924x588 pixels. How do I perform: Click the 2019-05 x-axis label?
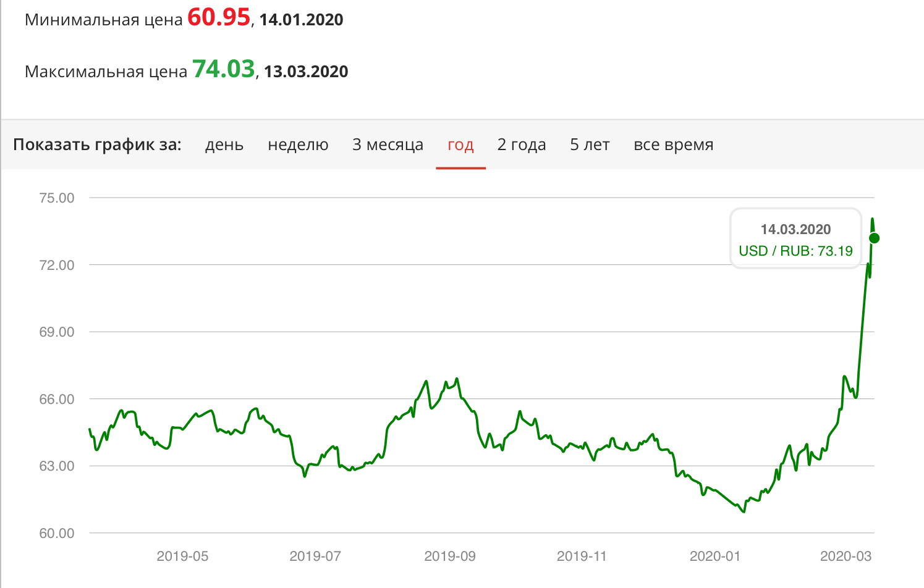[182, 556]
